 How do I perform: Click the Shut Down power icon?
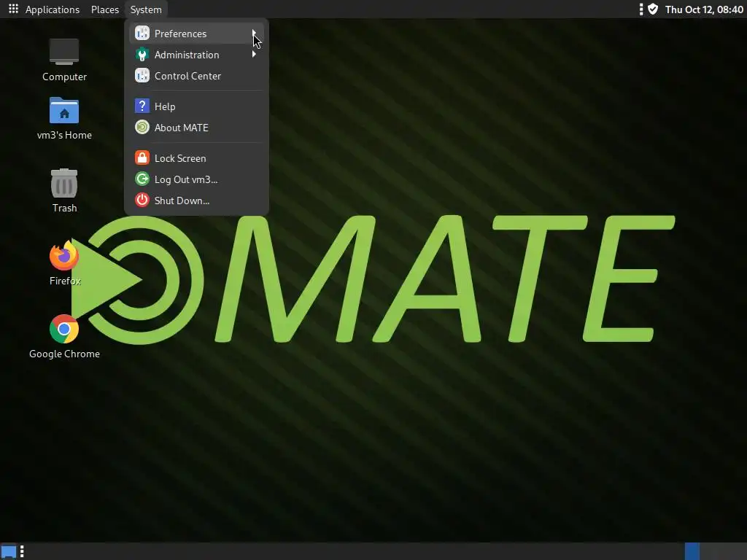142,201
